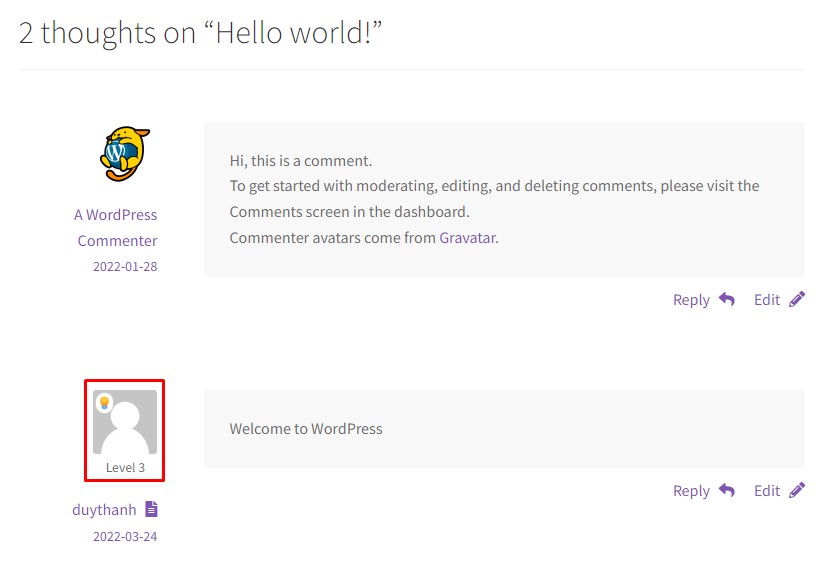Click the 2 thoughts on Hello world heading
This screenshot has height=577, width=835.
[x=200, y=33]
